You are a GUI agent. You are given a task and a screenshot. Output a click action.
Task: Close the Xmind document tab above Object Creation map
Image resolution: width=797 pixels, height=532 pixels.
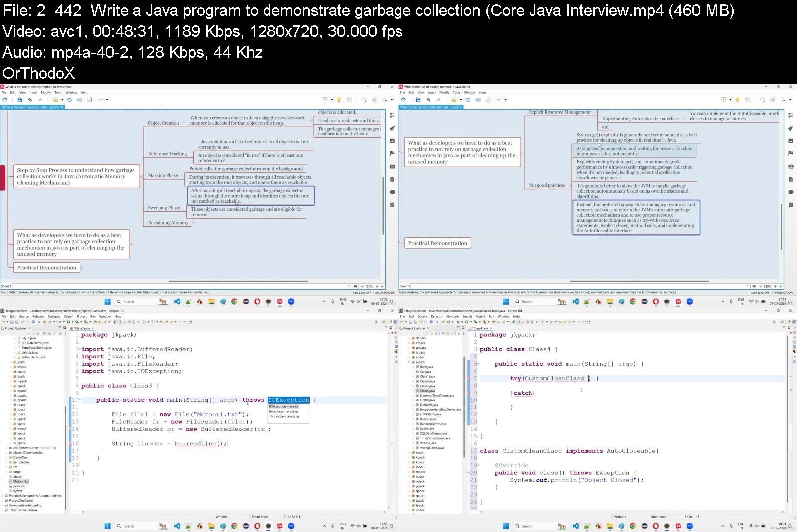(x=62, y=107)
